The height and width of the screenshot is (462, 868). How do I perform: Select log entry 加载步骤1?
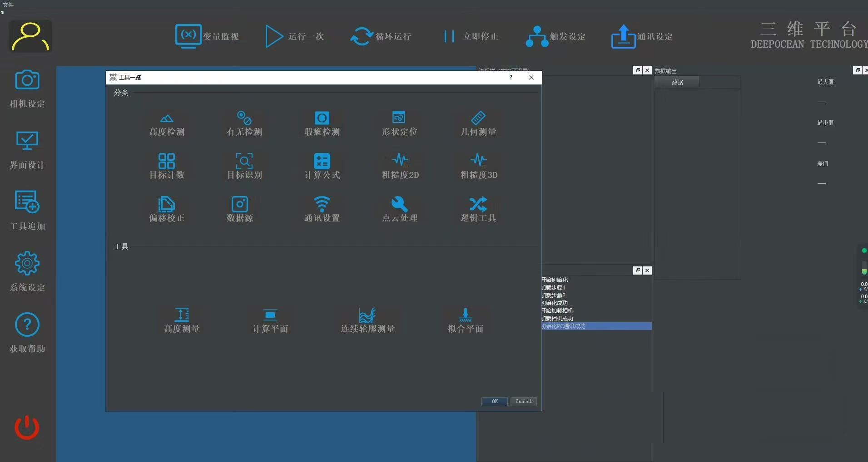[x=597, y=287]
